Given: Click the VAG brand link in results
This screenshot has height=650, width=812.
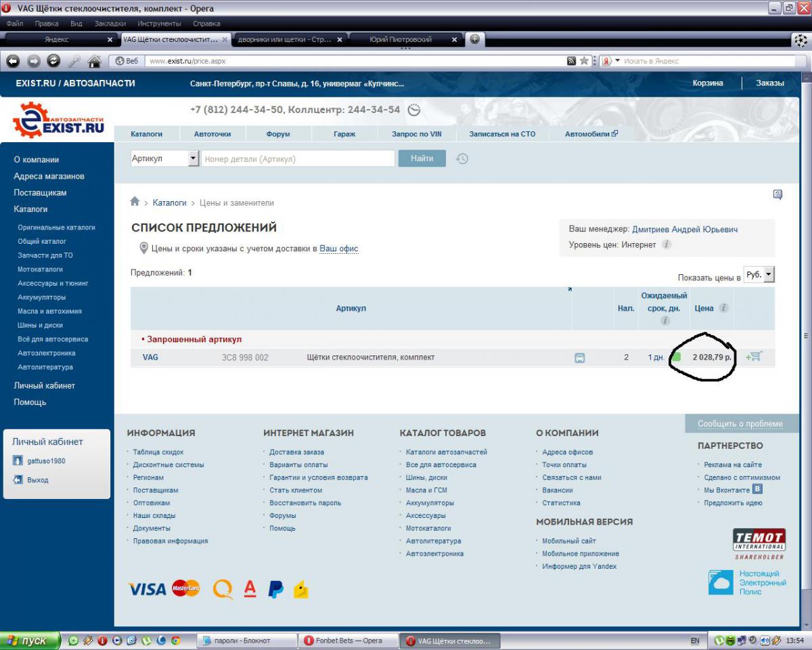Looking at the screenshot, I should point(150,357).
